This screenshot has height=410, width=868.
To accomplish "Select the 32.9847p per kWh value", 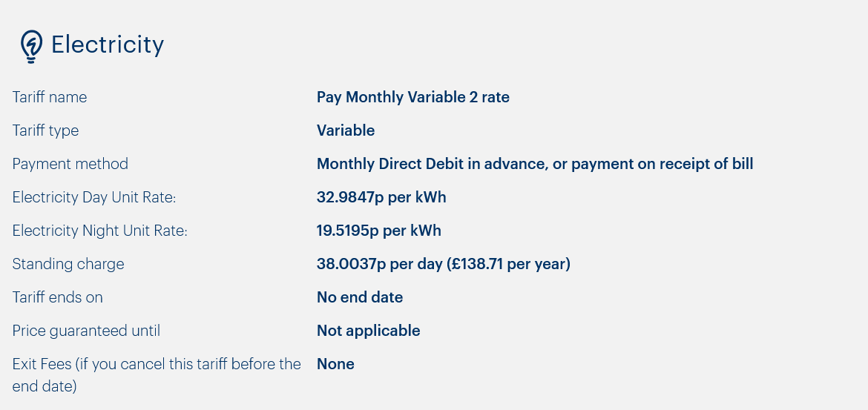I will pos(381,197).
